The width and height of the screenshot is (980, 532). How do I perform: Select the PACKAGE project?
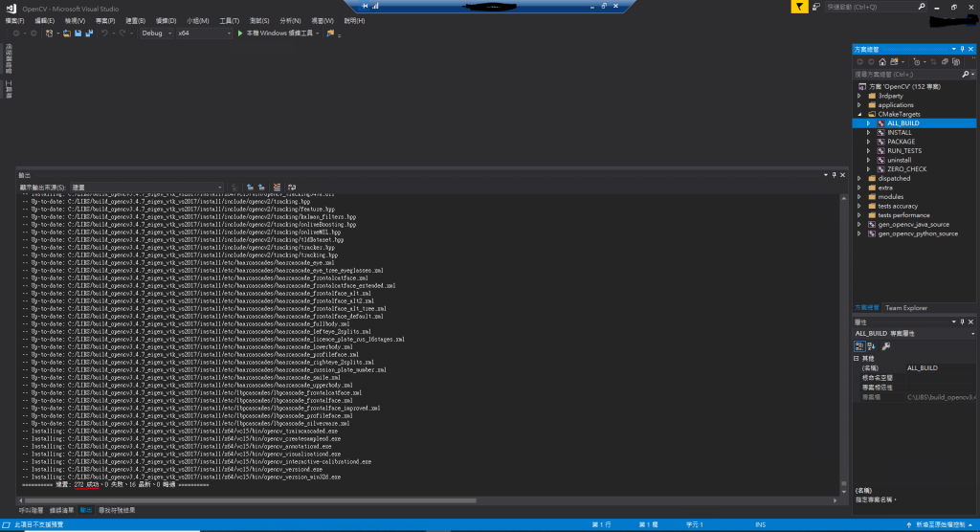click(901, 142)
